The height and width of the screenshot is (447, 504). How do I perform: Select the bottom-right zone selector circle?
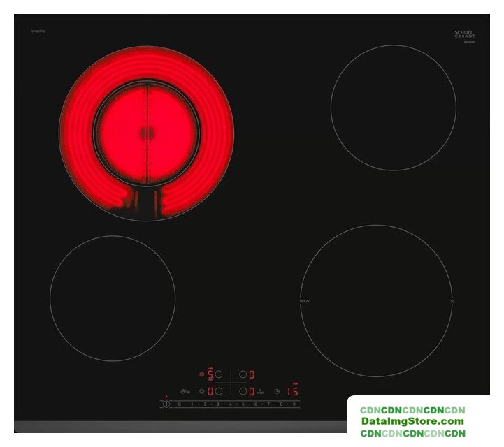(243, 391)
